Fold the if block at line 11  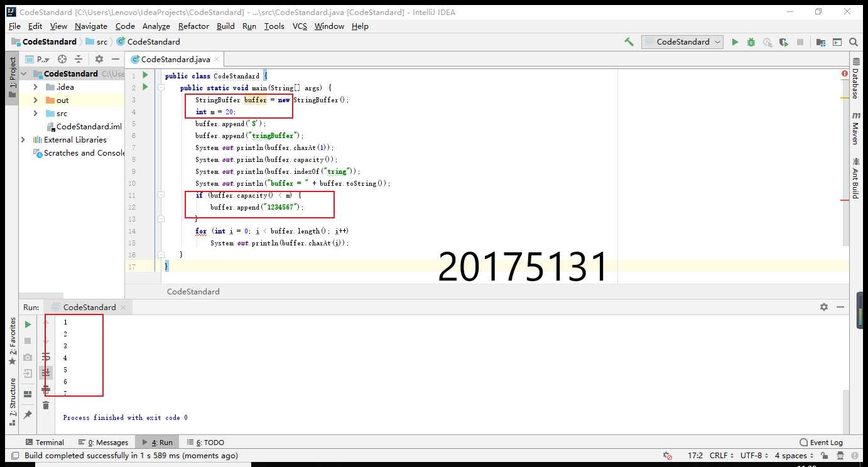(161, 195)
